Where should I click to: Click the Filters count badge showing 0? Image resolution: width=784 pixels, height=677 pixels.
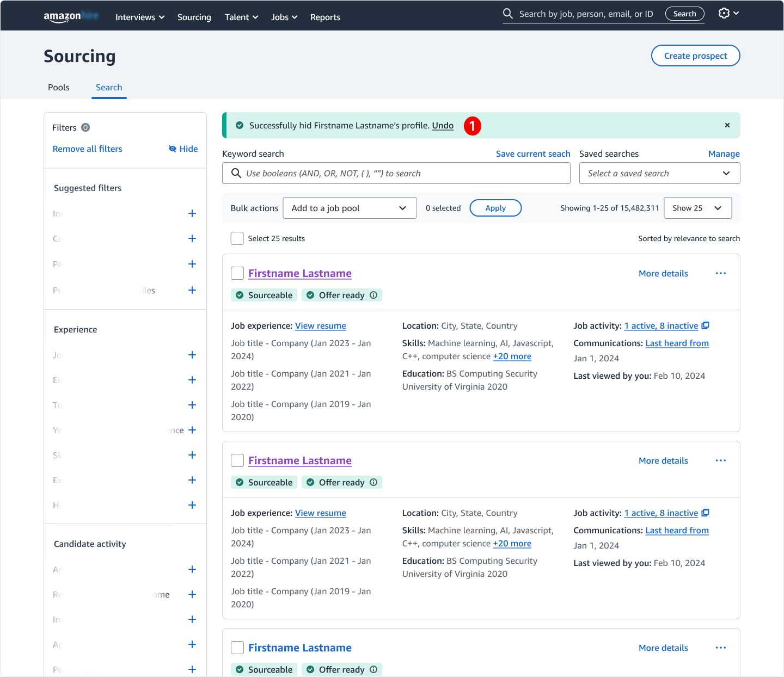(85, 127)
